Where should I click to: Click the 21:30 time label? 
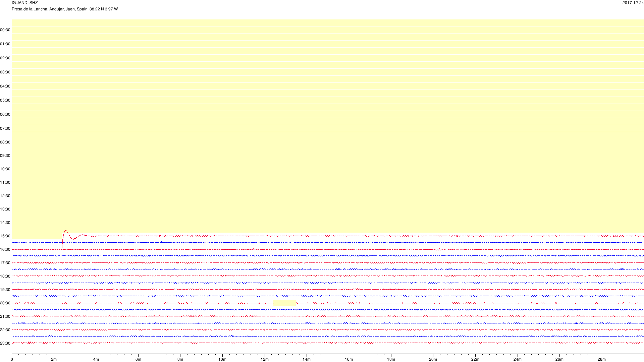pyautogui.click(x=5, y=316)
